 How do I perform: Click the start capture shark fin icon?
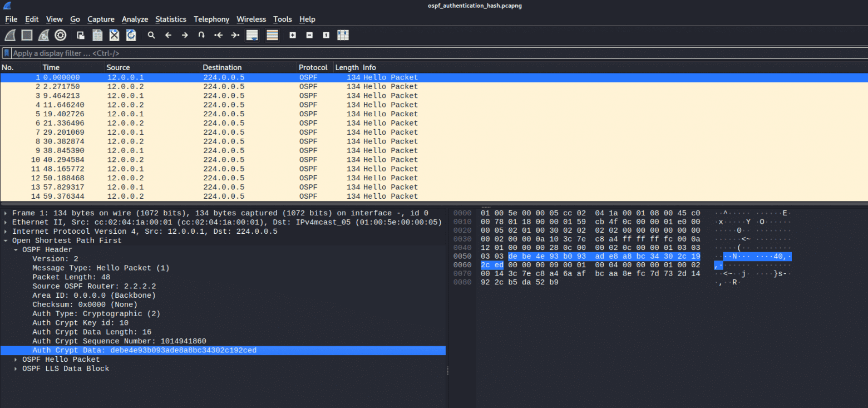coord(10,35)
